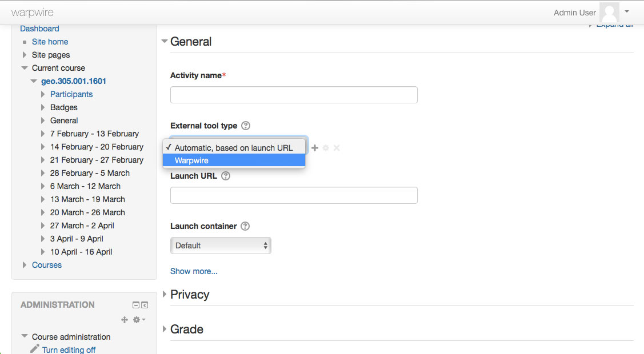Select 10 April - 16 April
Viewport: 644px width, 354px height.
(x=81, y=251)
